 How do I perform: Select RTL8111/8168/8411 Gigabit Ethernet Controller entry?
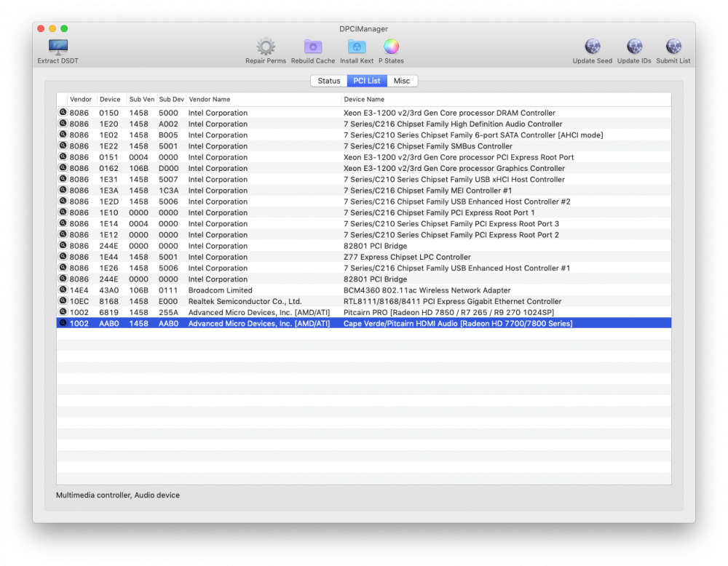(452, 302)
